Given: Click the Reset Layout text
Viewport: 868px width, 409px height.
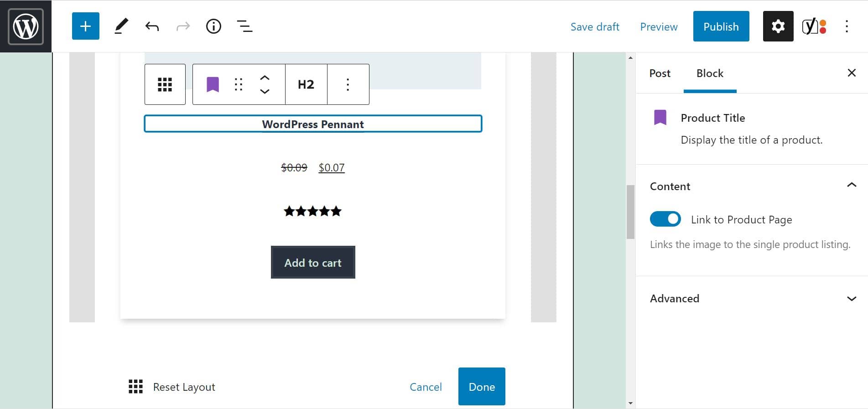Looking at the screenshot, I should pos(184,387).
